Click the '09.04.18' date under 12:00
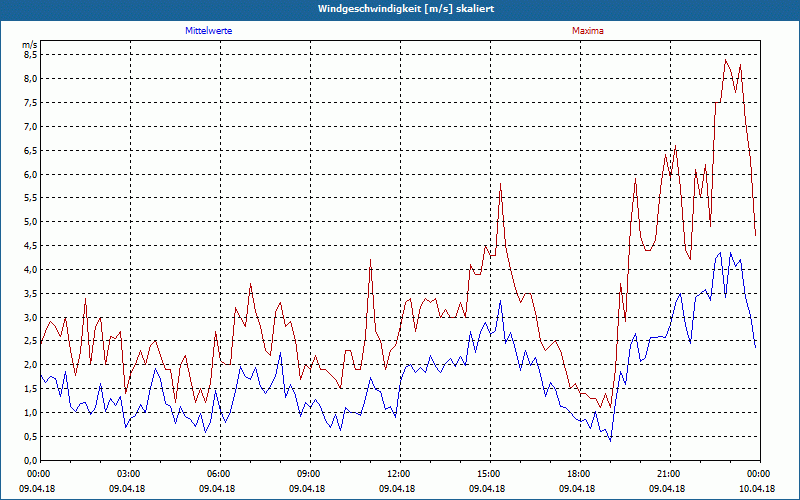Screen dimensions: 800x500 pyautogui.click(x=397, y=488)
